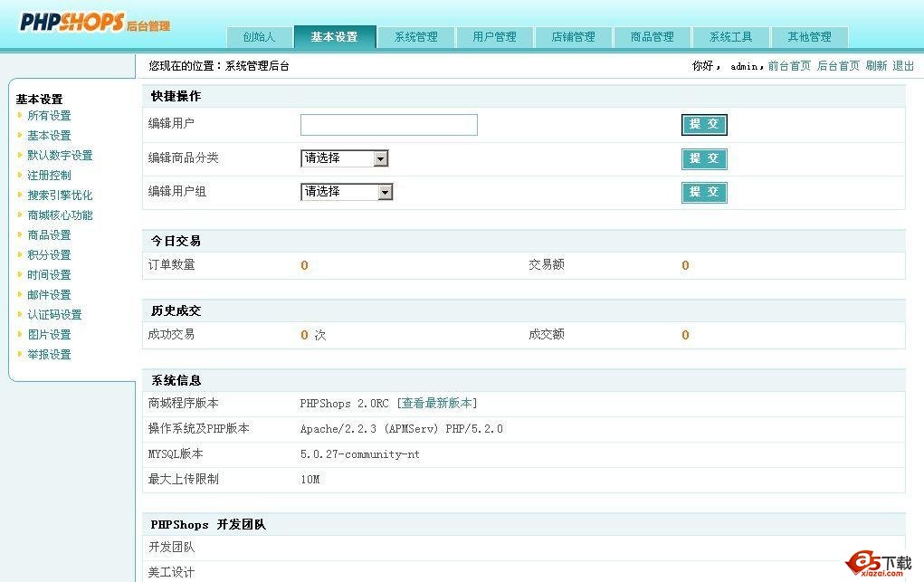
Task: Expand the 编辑用户组 dropdown
Action: tap(347, 192)
